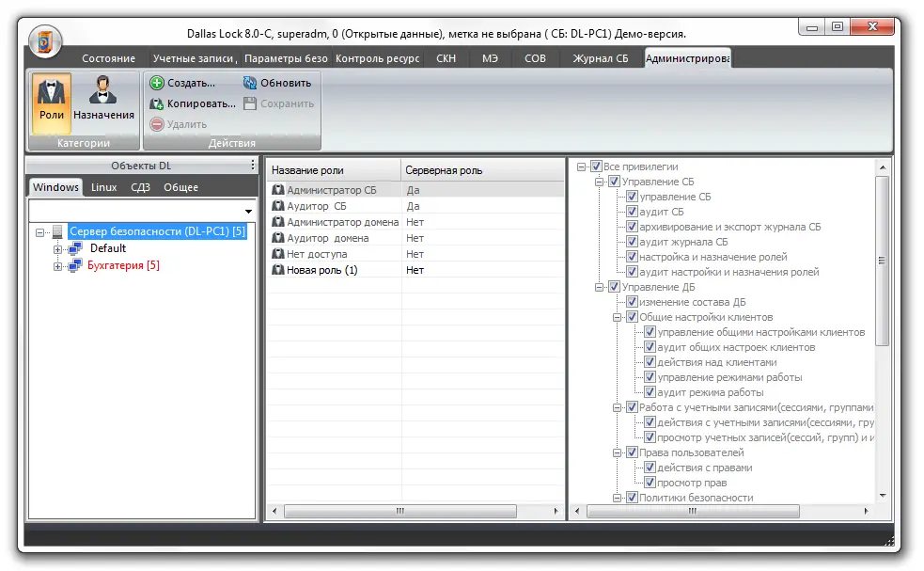Open the Dallas Lock application orb menu

[x=45, y=42]
